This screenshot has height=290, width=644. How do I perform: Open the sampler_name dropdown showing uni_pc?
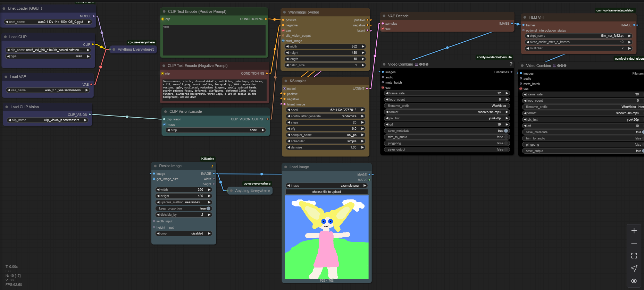(325, 135)
